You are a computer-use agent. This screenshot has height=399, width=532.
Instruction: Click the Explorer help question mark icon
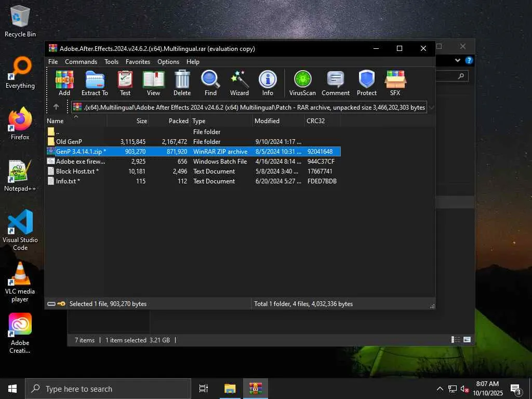469,60
